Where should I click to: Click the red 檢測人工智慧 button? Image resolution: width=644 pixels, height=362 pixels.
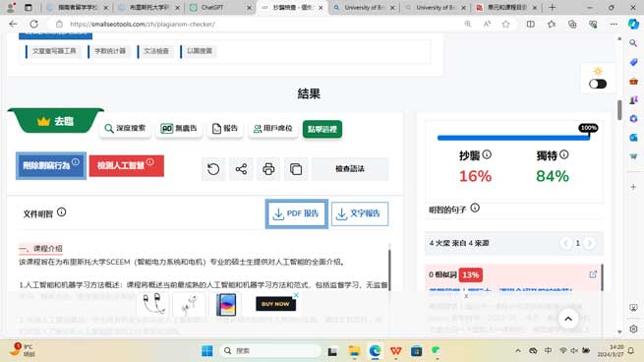pos(126,165)
